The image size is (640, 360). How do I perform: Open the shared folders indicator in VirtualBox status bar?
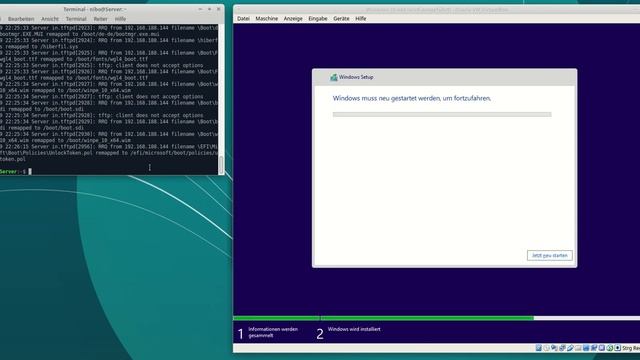click(x=578, y=348)
